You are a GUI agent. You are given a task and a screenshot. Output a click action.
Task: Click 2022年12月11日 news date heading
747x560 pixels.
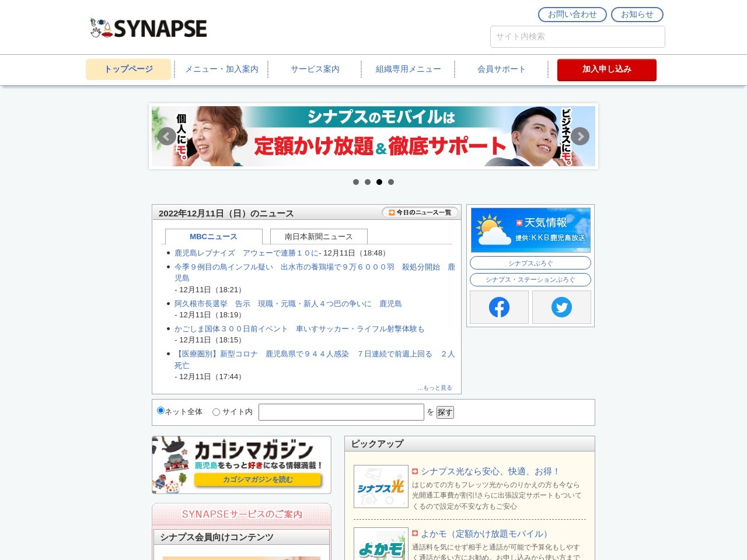coord(226,213)
